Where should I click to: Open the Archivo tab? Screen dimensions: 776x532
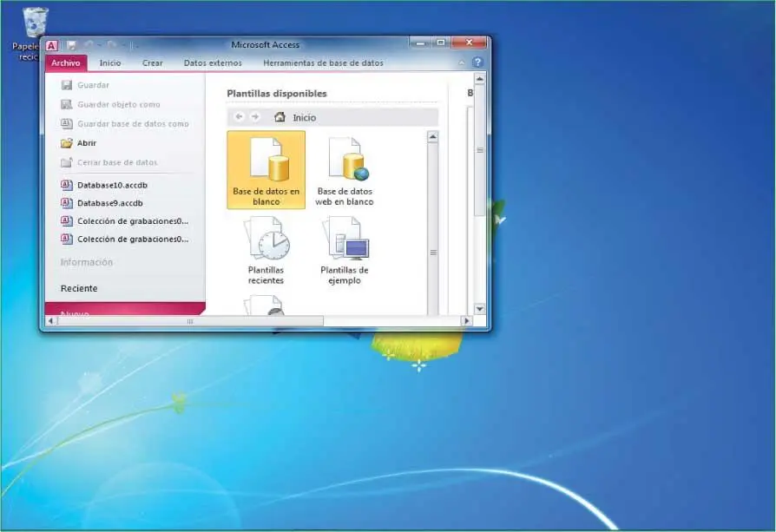click(x=66, y=62)
